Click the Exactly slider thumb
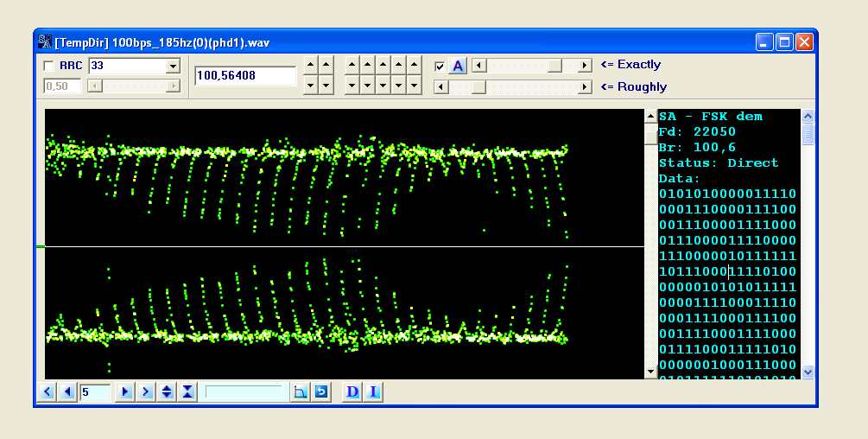The height and width of the screenshot is (439, 868). tap(554, 66)
